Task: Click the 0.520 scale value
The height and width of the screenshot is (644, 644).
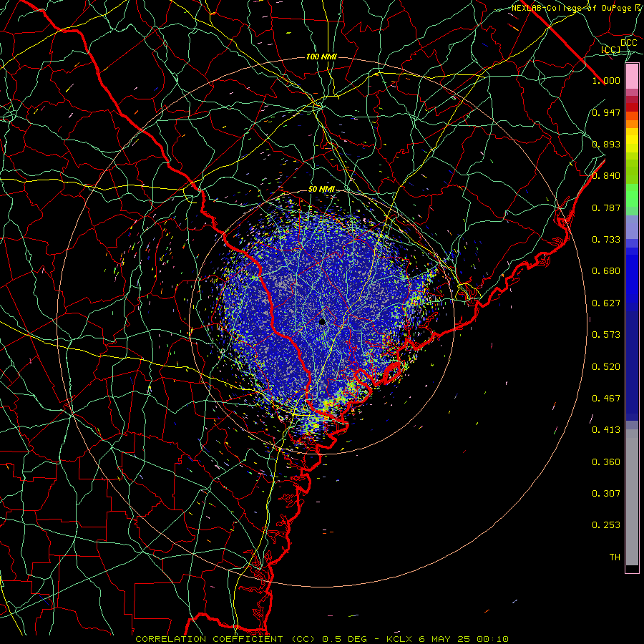Action: pyautogui.click(x=606, y=367)
